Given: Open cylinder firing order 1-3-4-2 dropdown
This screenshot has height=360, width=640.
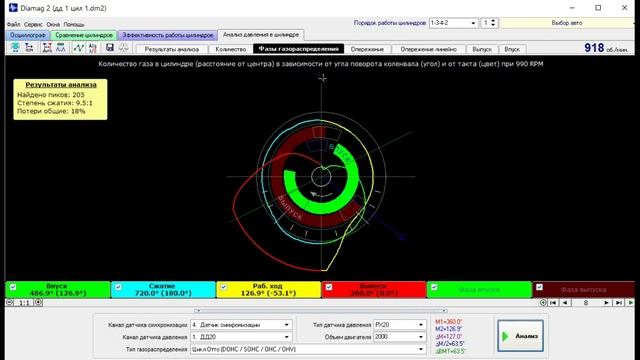Looking at the screenshot, I should (x=453, y=23).
